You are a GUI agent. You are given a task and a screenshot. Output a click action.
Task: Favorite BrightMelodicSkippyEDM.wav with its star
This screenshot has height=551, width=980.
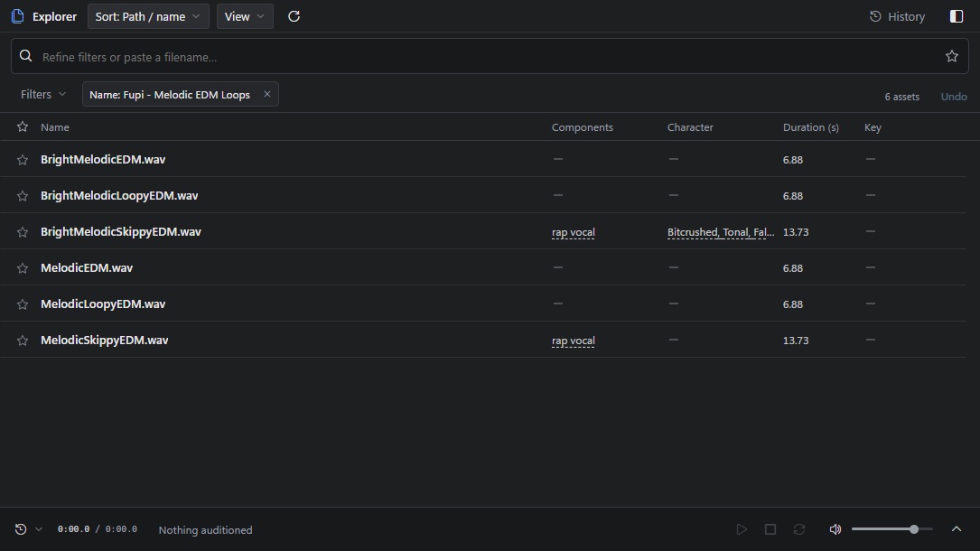(x=23, y=232)
